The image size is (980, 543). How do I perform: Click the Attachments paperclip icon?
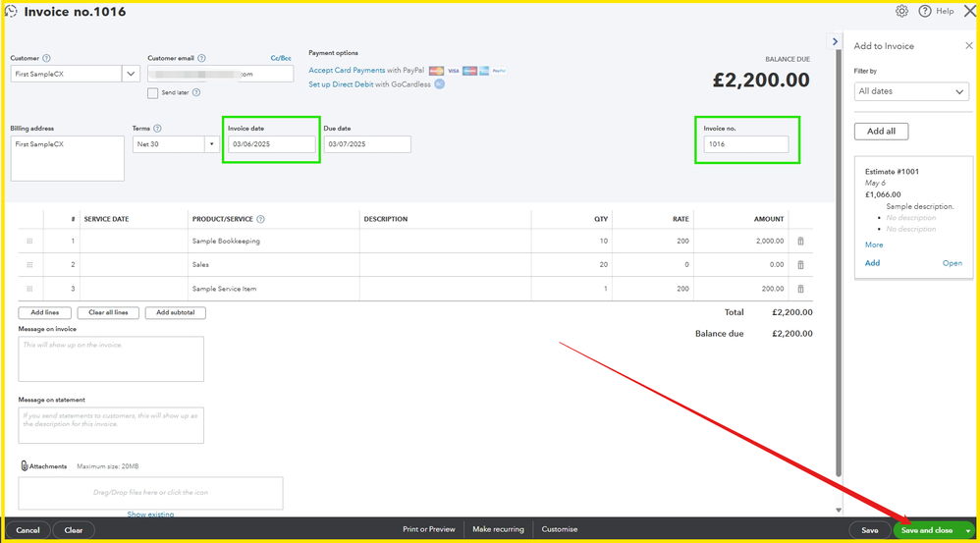tap(25, 466)
